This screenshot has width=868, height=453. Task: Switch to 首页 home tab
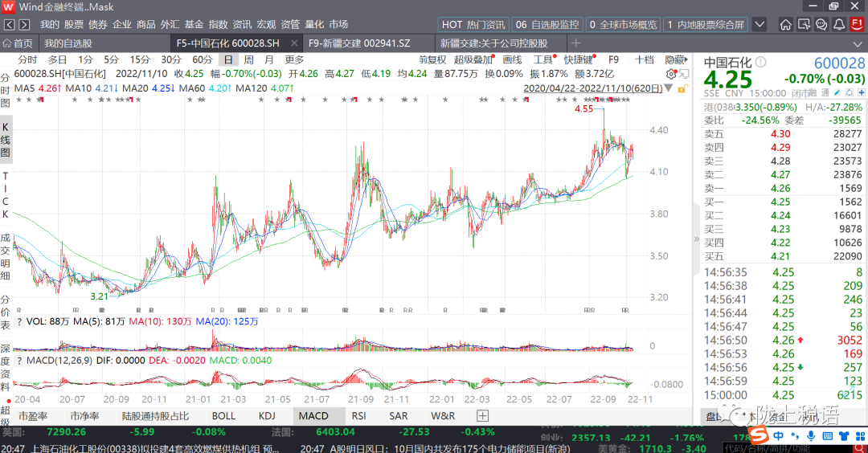coord(18,43)
